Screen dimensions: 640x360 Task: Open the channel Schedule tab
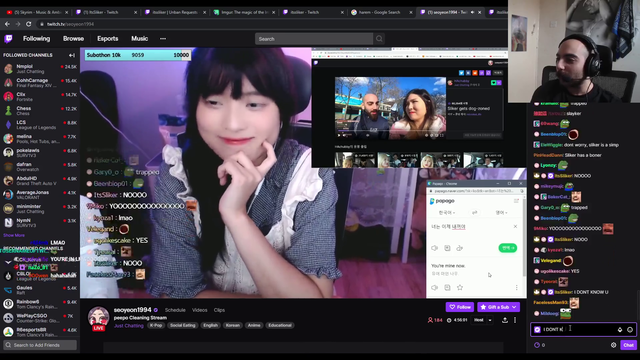[175, 310]
